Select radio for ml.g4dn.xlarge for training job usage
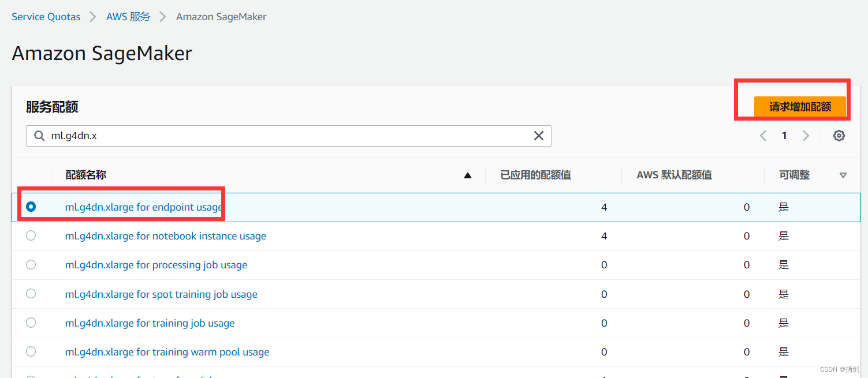 click(31, 322)
